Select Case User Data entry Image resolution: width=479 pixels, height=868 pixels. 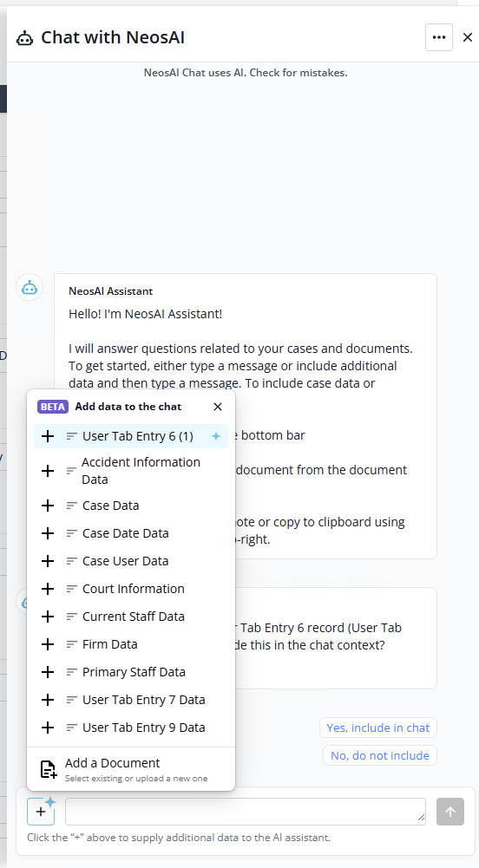[131, 561]
